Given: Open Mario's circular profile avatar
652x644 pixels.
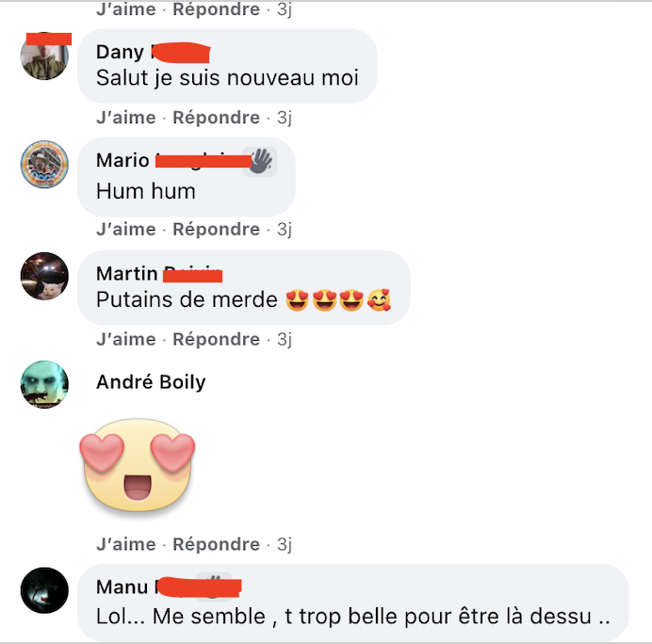Looking at the screenshot, I should (x=44, y=164).
